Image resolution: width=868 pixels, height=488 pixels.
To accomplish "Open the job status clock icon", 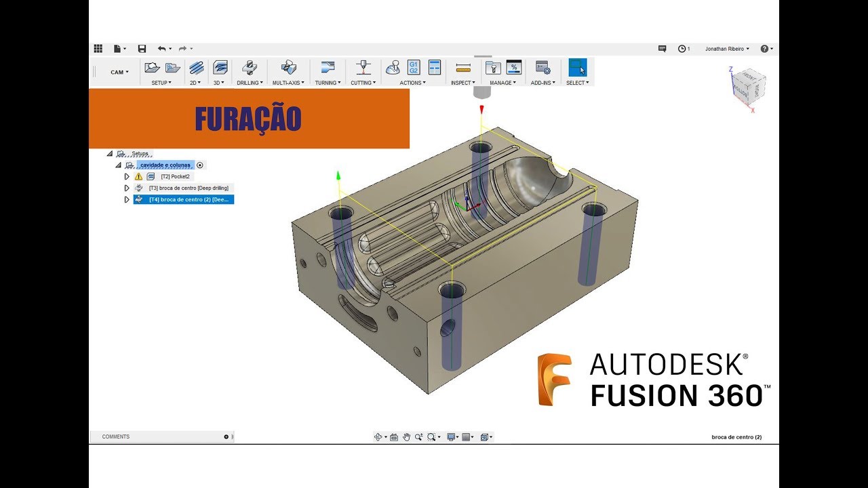I will point(682,49).
